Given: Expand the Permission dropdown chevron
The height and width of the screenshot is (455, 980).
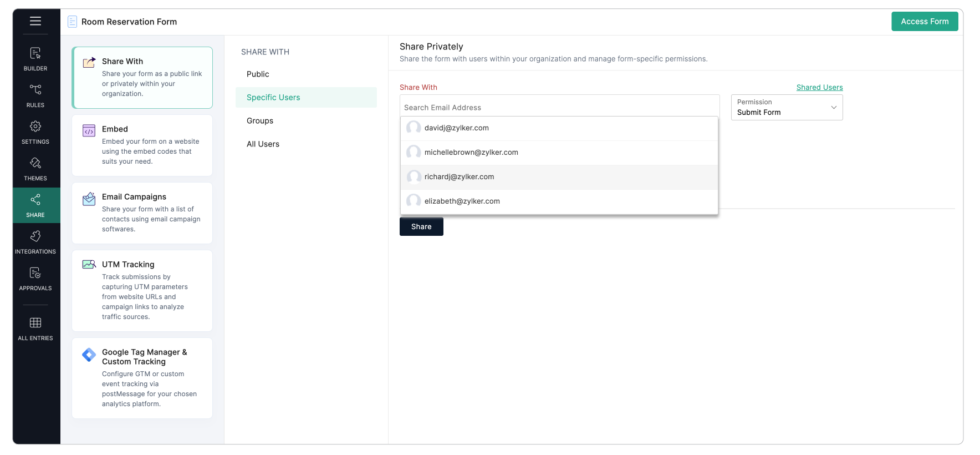Looking at the screenshot, I should pyautogui.click(x=834, y=108).
